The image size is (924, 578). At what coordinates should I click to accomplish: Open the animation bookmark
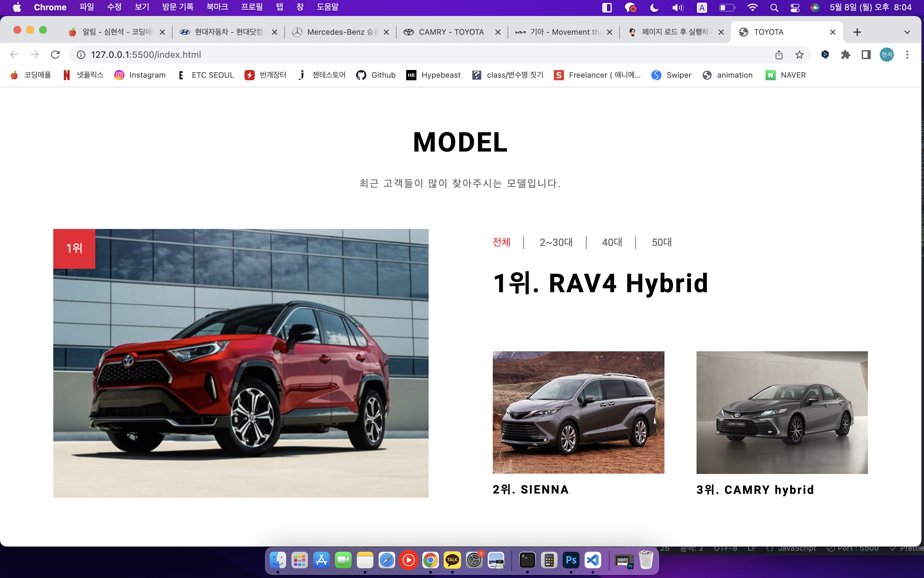[x=727, y=75]
